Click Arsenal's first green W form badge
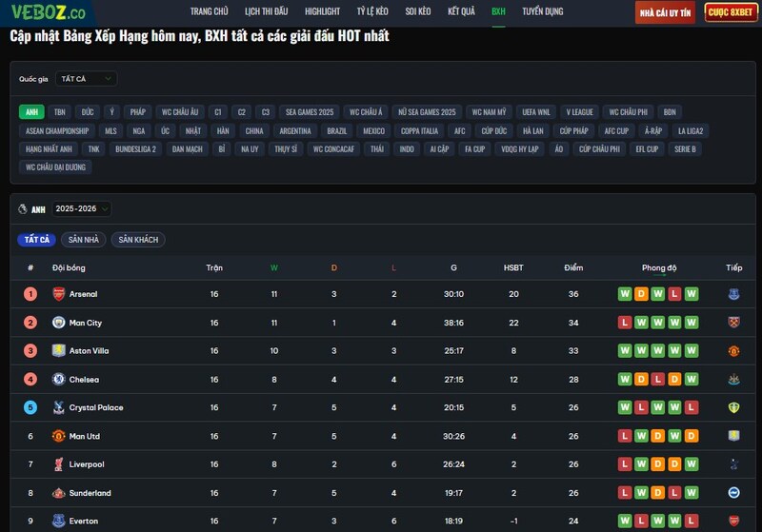 [x=625, y=294]
